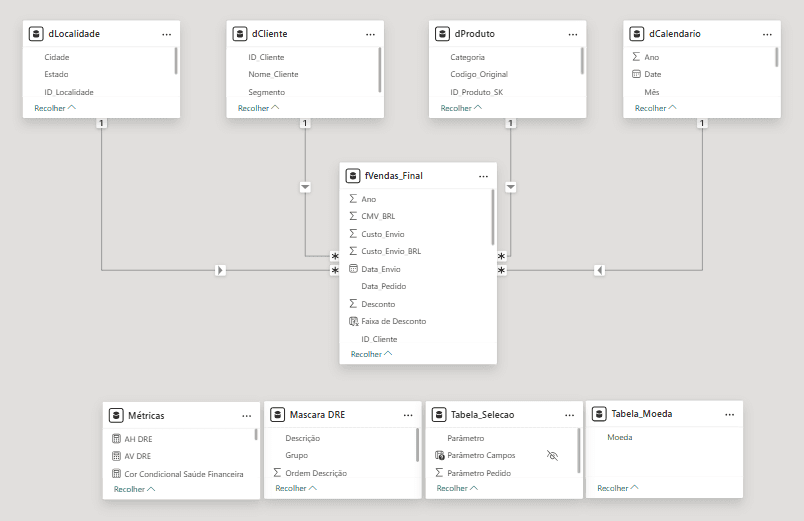Select the ID_Localidade field
This screenshot has width=804, height=521.
[69, 92]
